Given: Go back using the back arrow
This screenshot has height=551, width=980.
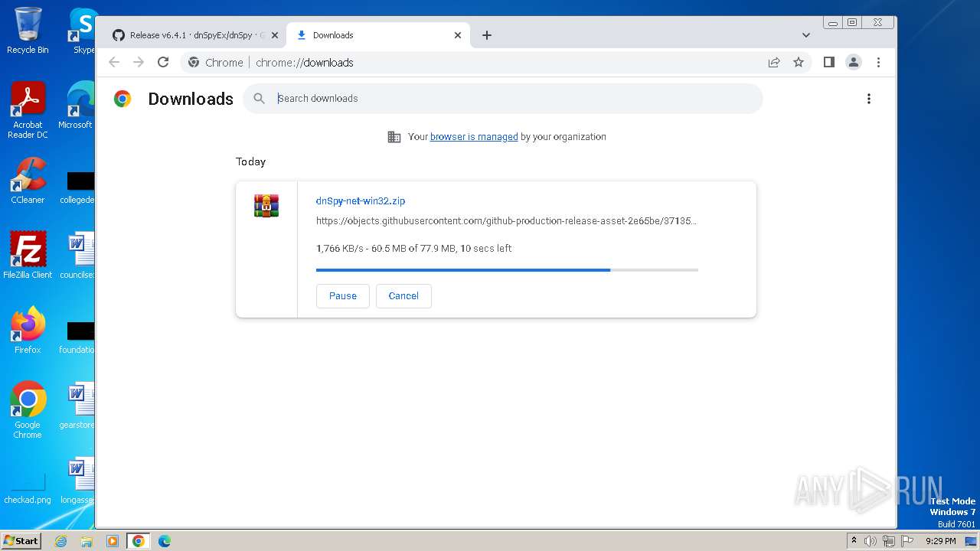Looking at the screenshot, I should [x=114, y=63].
